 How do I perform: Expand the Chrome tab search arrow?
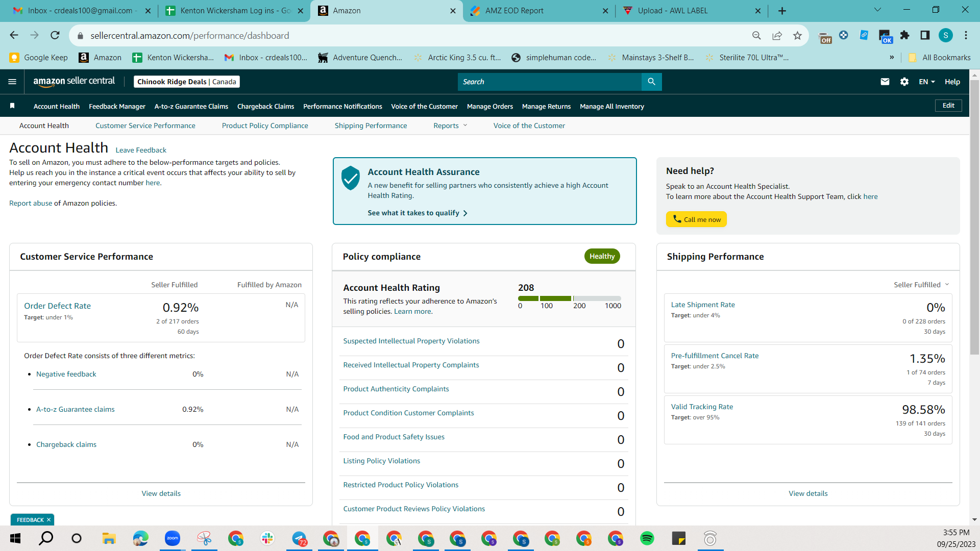pos(877,10)
